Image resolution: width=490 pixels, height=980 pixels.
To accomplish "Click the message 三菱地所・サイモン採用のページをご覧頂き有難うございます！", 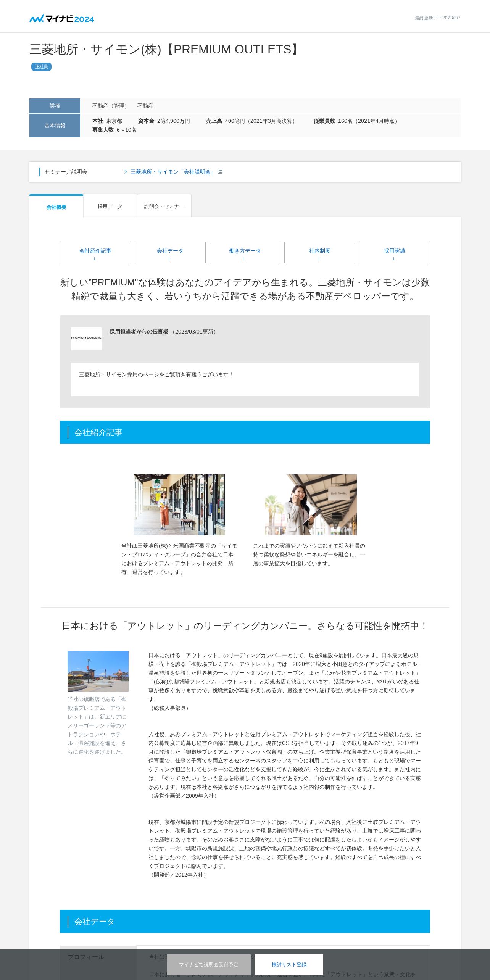I will tap(156, 374).
